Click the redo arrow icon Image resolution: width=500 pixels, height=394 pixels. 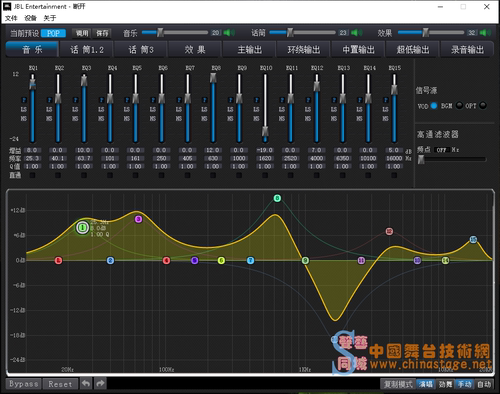pyautogui.click(x=100, y=384)
